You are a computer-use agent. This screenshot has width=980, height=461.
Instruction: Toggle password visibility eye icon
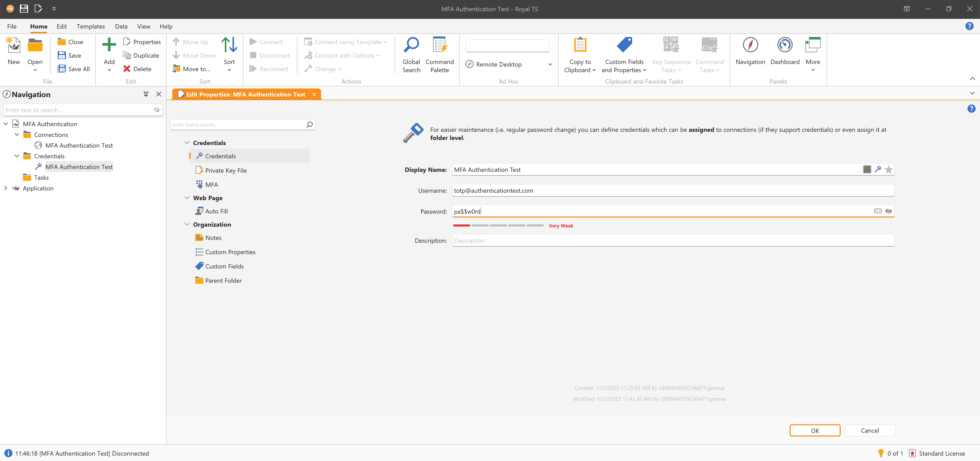[888, 211]
